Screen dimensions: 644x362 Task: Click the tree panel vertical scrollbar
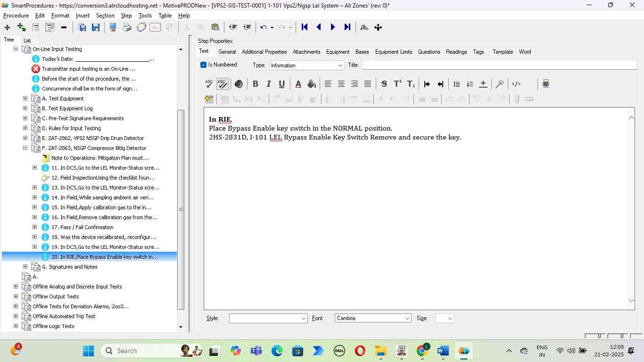tap(181, 209)
